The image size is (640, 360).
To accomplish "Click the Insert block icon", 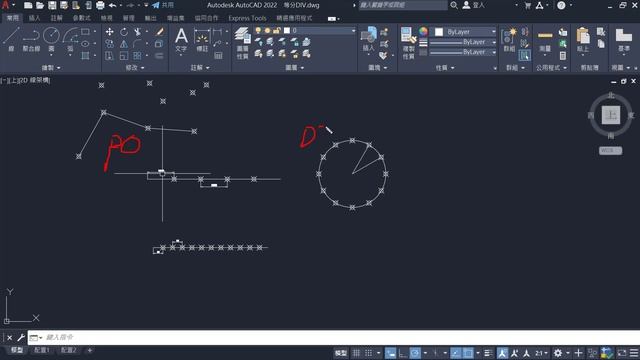I will (x=369, y=39).
